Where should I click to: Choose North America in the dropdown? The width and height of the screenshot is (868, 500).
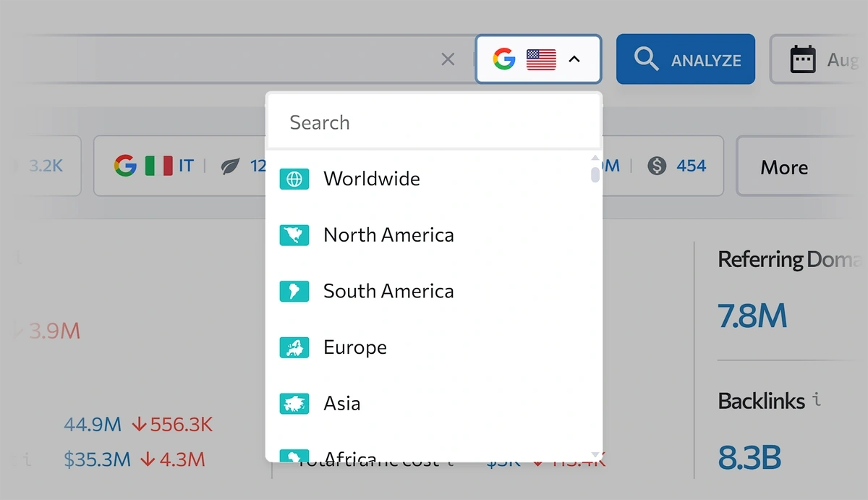(x=430, y=235)
